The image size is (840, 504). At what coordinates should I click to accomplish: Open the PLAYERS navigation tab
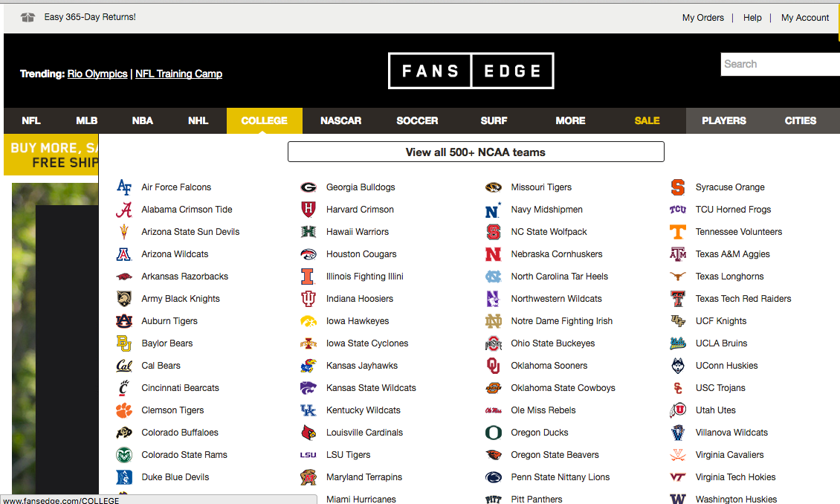724,120
